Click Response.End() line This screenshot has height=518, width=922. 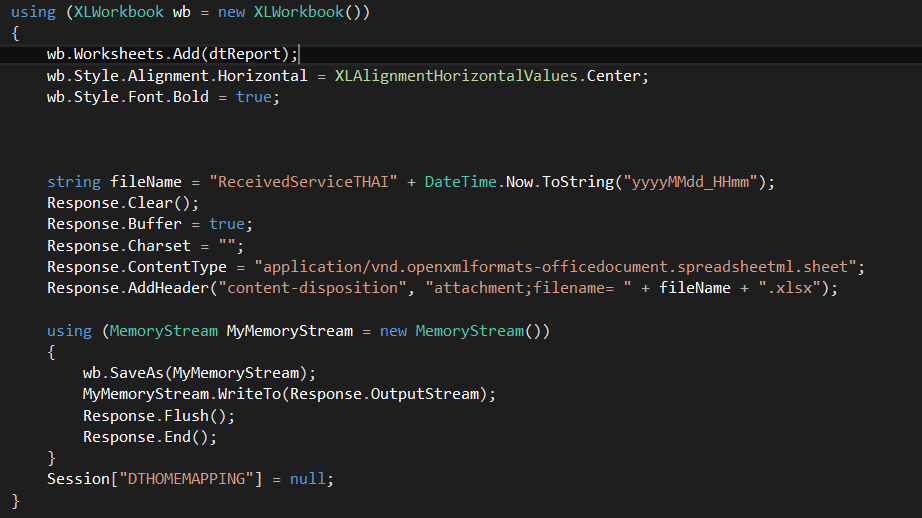tap(150, 437)
